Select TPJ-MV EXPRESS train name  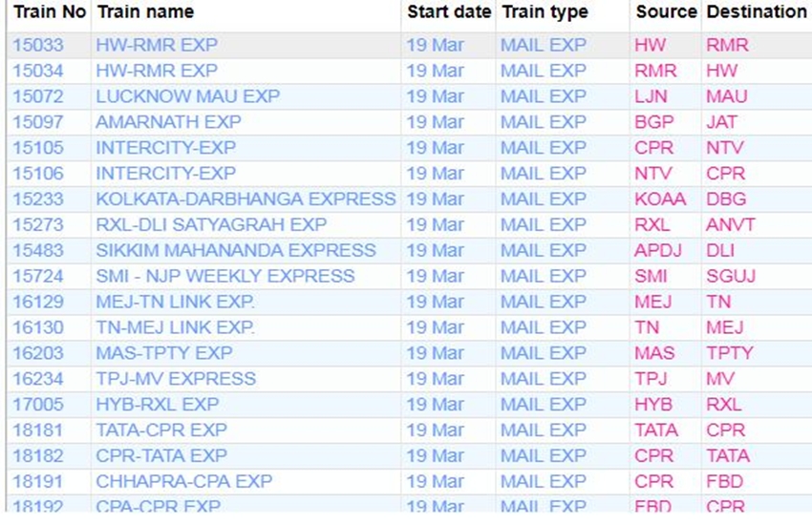(176, 379)
